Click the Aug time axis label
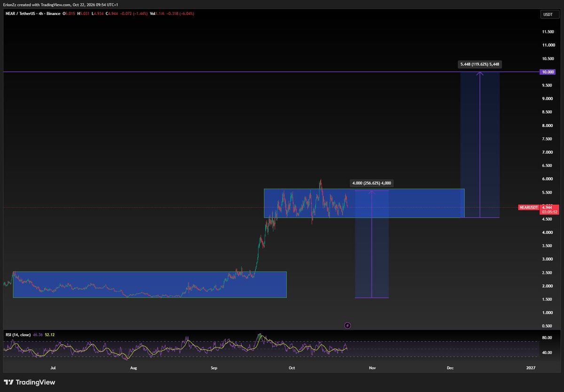 pos(134,367)
